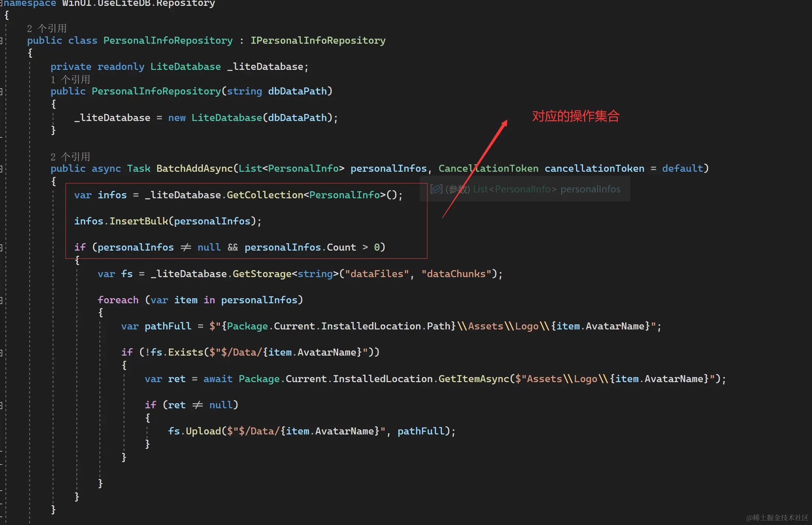
Task: Click the GetItemAsync method call
Action: 473,379
